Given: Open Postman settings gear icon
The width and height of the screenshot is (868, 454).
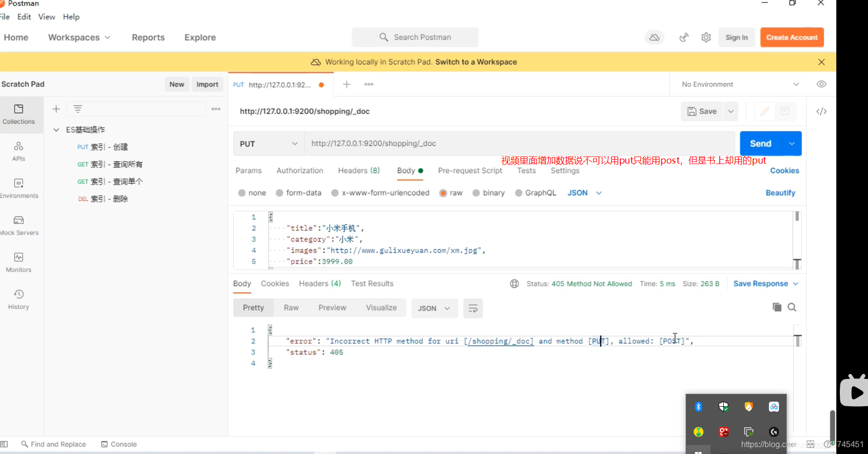Looking at the screenshot, I should tap(706, 37).
